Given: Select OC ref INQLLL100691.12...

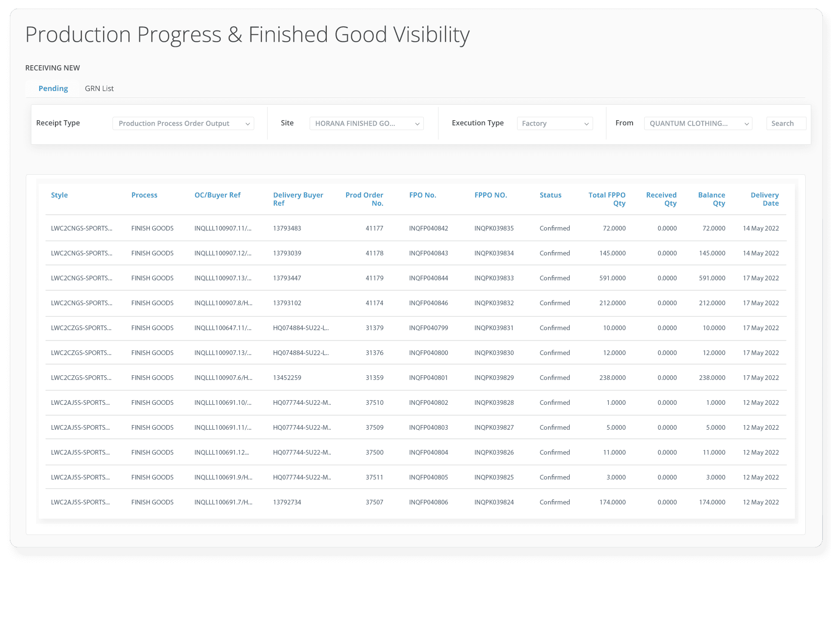Looking at the screenshot, I should 222,453.
